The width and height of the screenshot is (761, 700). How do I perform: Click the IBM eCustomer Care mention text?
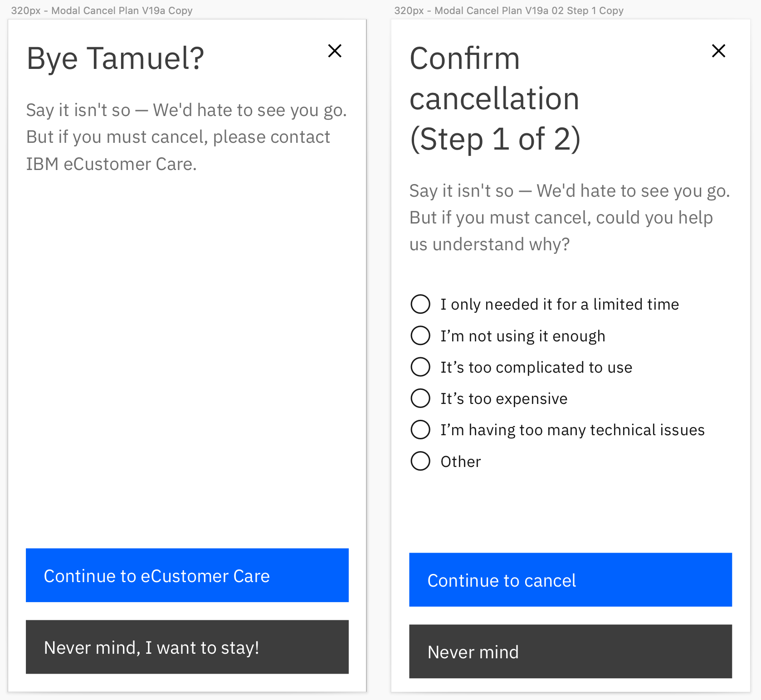click(x=111, y=164)
